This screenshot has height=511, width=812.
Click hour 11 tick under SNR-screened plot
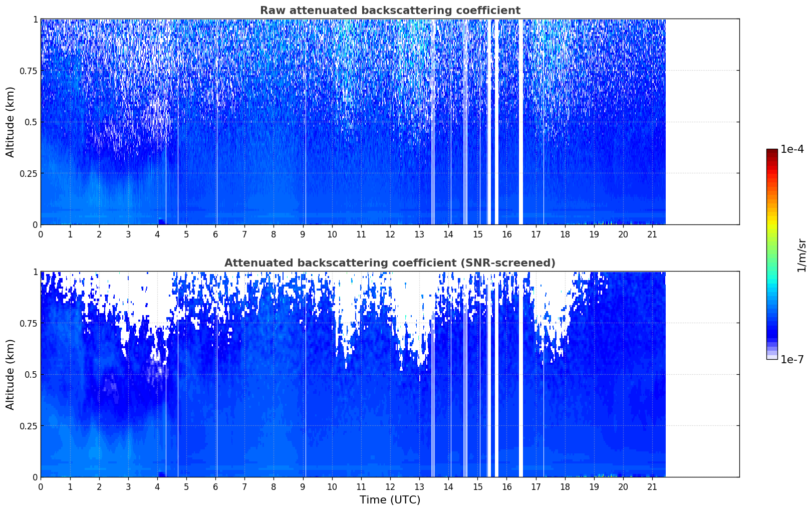(361, 486)
